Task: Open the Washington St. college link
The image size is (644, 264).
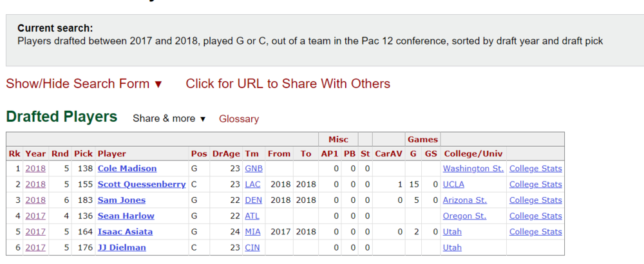Action: pos(473,169)
